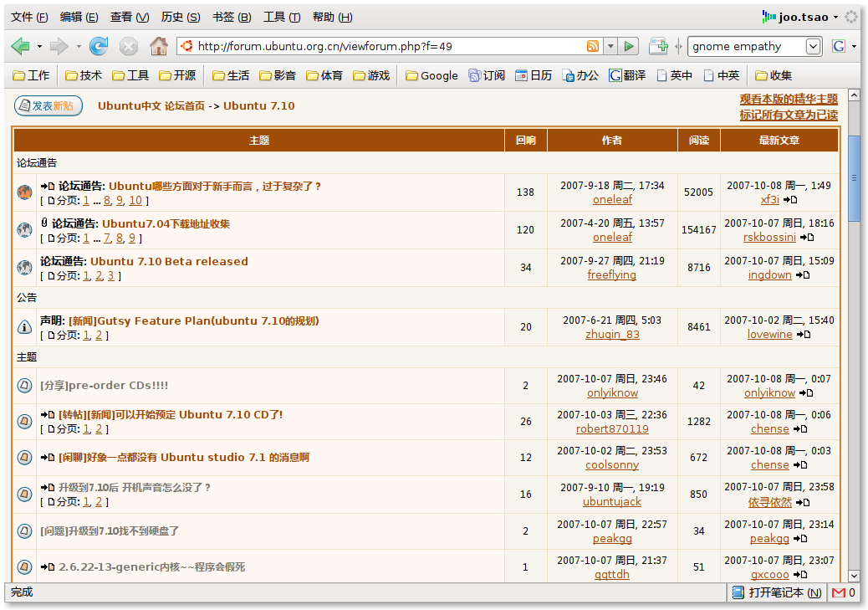This screenshot has width=868, height=610.
Task: Click the 中英 bookmark
Action: click(x=722, y=75)
